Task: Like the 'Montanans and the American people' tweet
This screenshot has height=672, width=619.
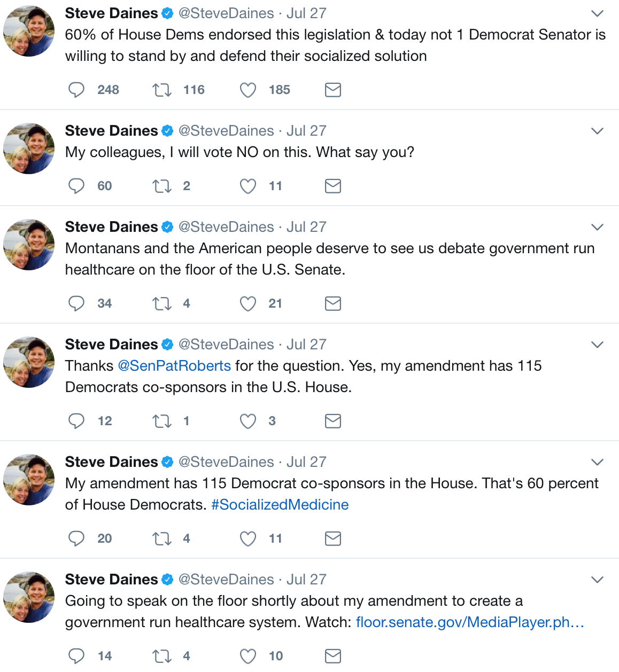Action: (247, 303)
